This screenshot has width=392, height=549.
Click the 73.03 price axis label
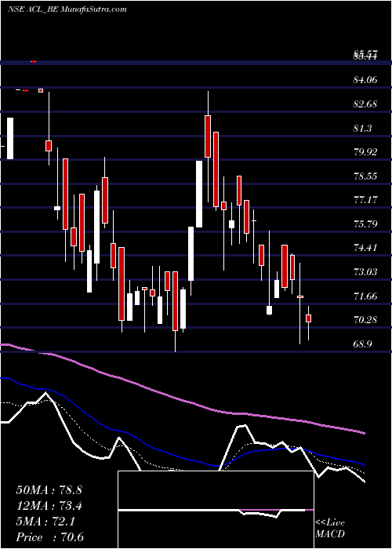[366, 271]
